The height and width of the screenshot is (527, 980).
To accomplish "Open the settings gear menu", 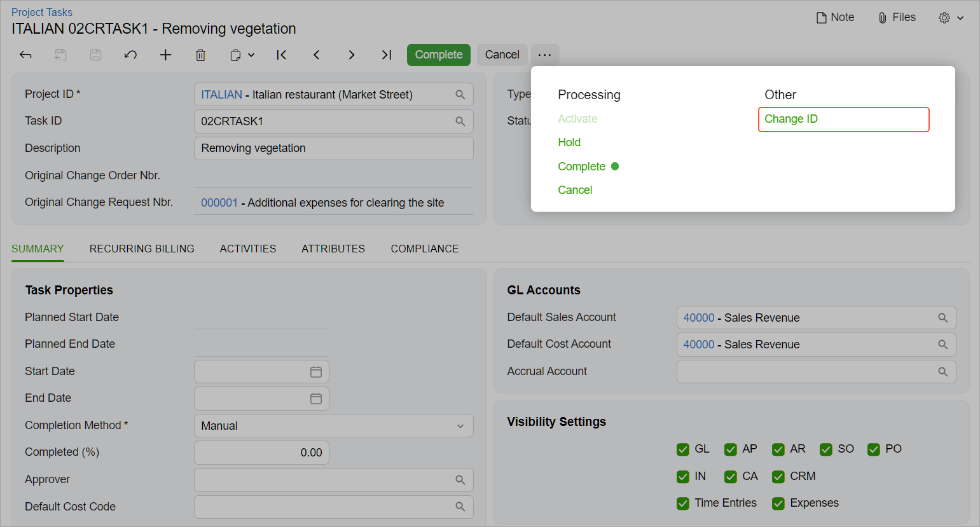I will [951, 18].
